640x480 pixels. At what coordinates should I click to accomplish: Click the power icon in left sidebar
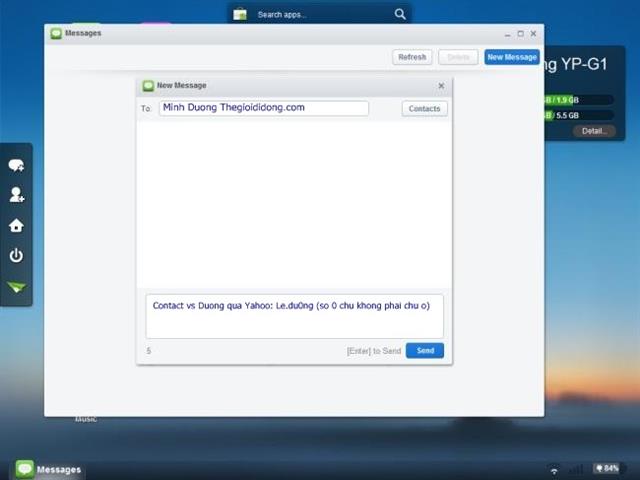(16, 256)
